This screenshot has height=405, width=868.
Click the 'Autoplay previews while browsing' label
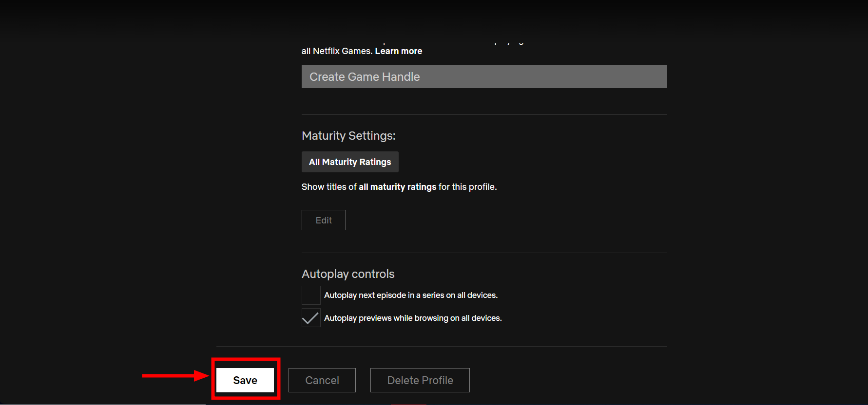385,318
